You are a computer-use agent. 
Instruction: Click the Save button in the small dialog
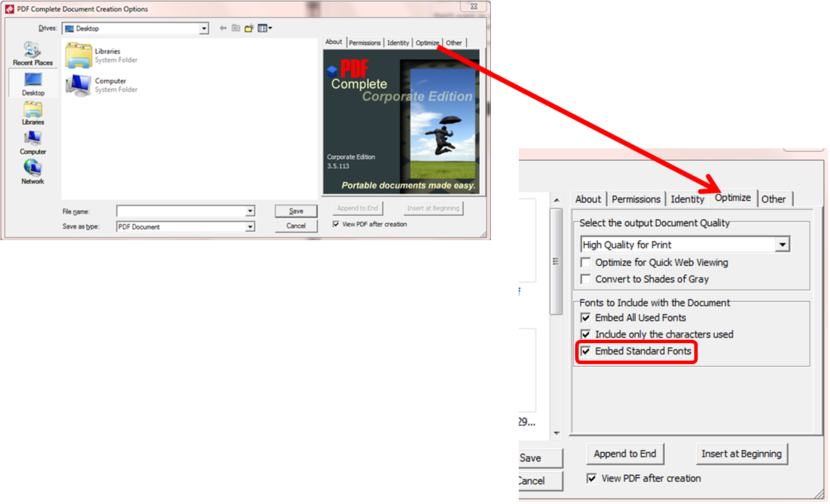(x=296, y=211)
